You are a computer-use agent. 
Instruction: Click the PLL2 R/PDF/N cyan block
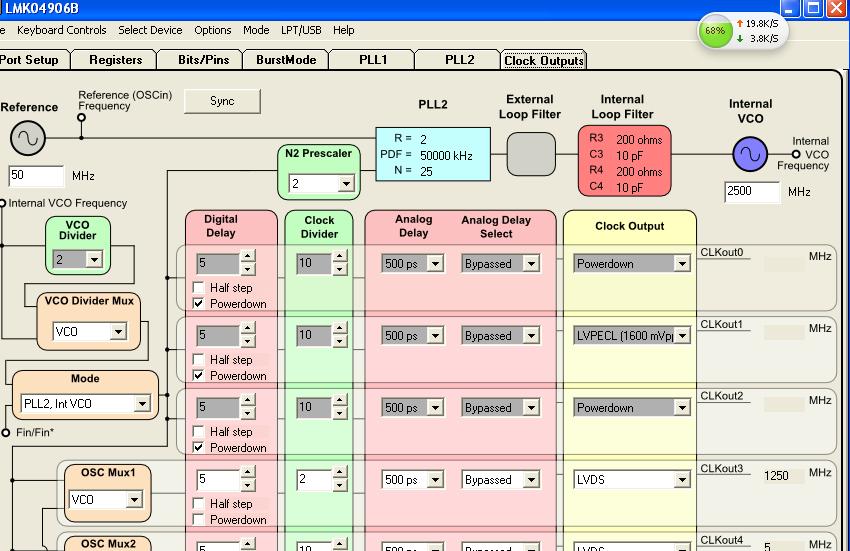point(433,155)
